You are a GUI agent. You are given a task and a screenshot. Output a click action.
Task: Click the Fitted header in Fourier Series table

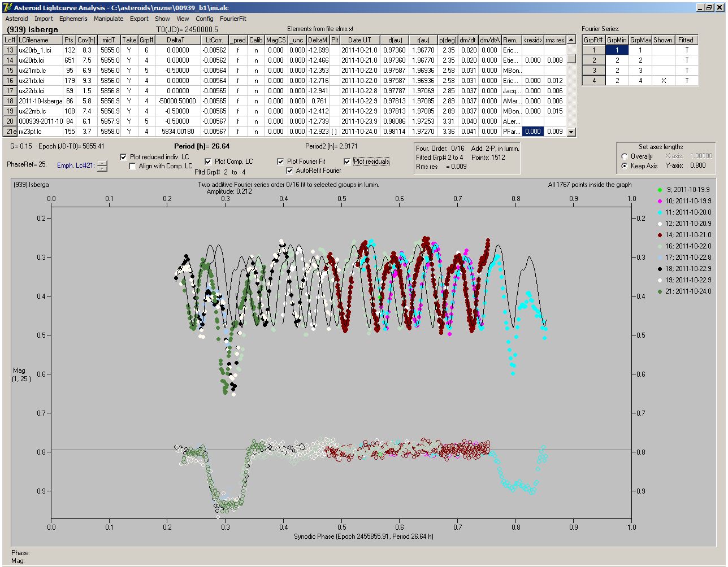(x=686, y=40)
